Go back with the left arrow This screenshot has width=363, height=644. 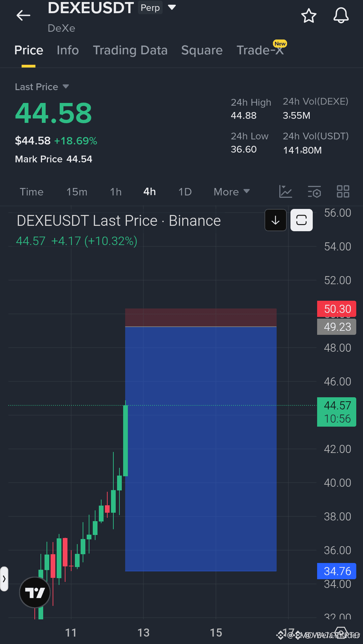pos(23,15)
